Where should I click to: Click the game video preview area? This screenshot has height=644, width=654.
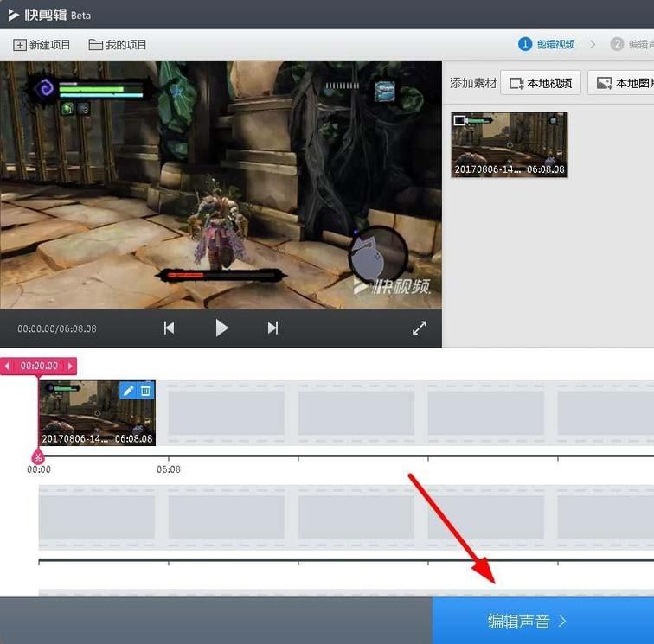click(x=221, y=183)
